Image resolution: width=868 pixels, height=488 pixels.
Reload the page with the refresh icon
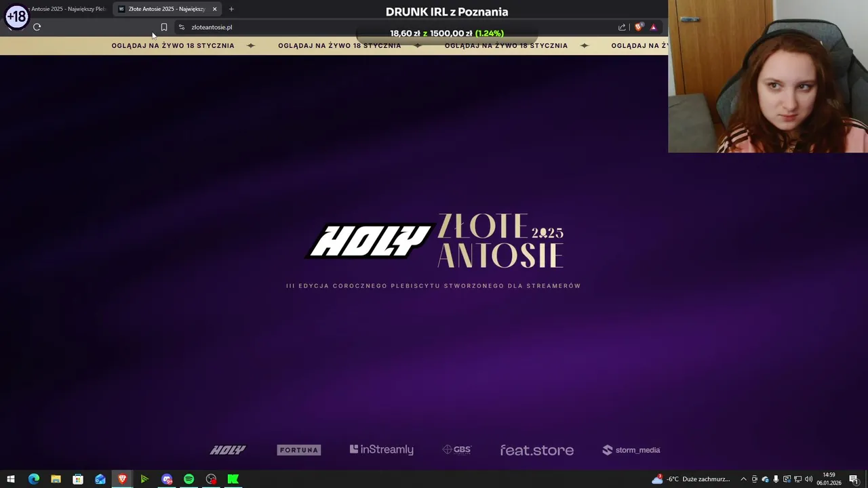pos(37,27)
